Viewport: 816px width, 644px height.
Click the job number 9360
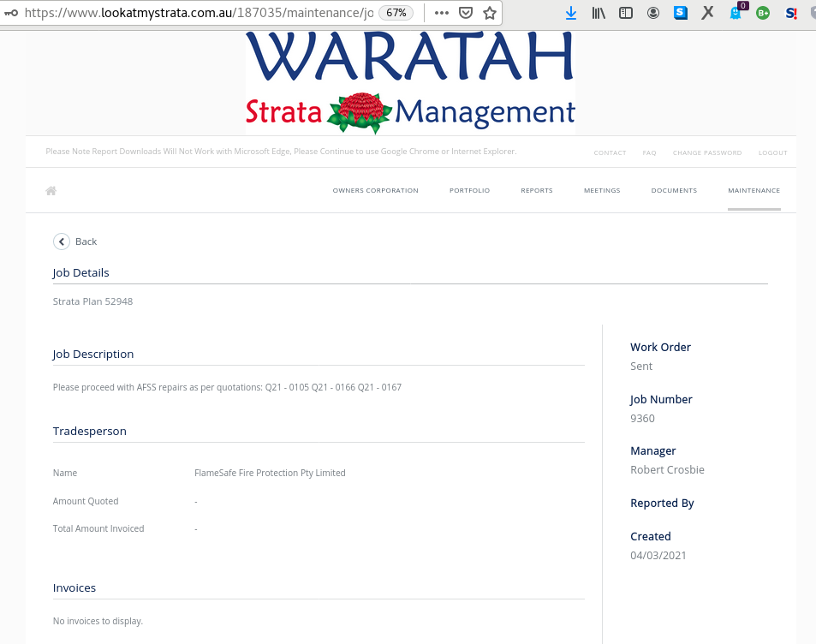(x=642, y=419)
